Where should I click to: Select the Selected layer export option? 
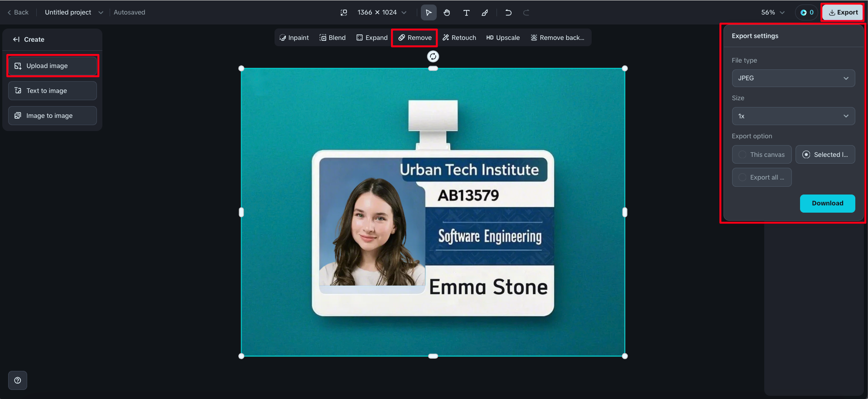[825, 155]
